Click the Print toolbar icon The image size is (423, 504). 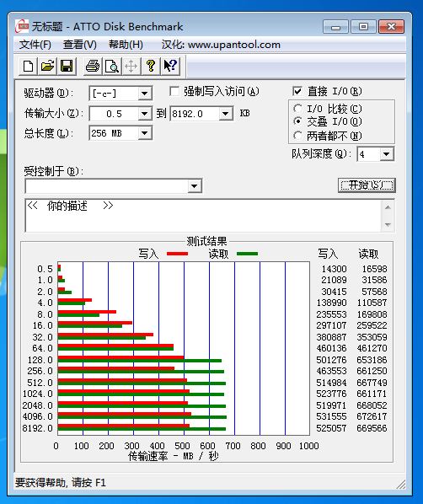click(x=93, y=67)
